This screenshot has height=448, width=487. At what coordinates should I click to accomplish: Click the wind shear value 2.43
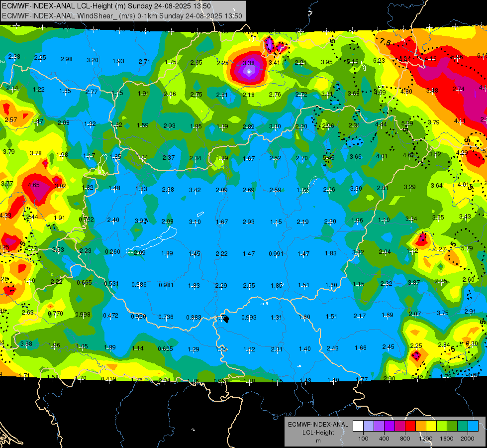pyautogui.click(x=332, y=348)
